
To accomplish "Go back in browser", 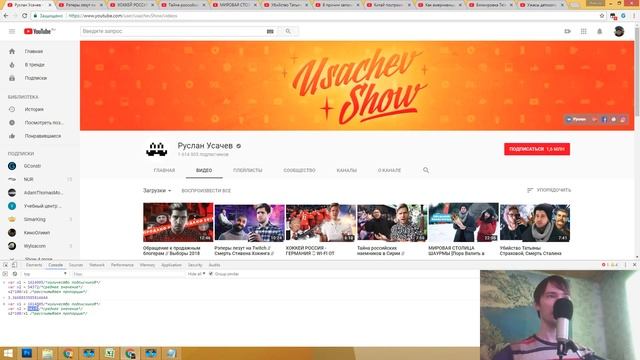I will [6, 16].
